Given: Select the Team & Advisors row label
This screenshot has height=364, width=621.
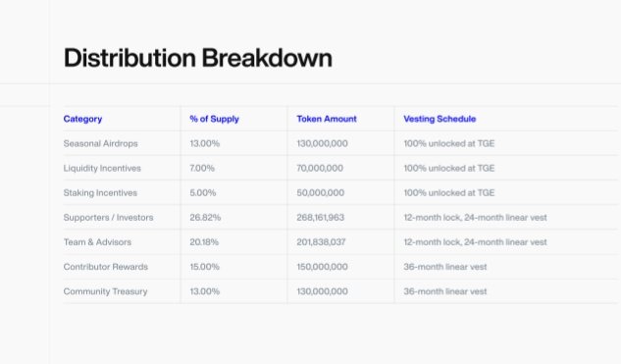Looking at the screenshot, I should (x=97, y=242).
